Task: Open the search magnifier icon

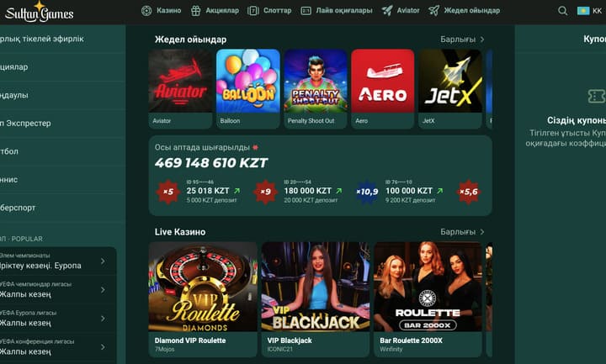Action: click(563, 11)
